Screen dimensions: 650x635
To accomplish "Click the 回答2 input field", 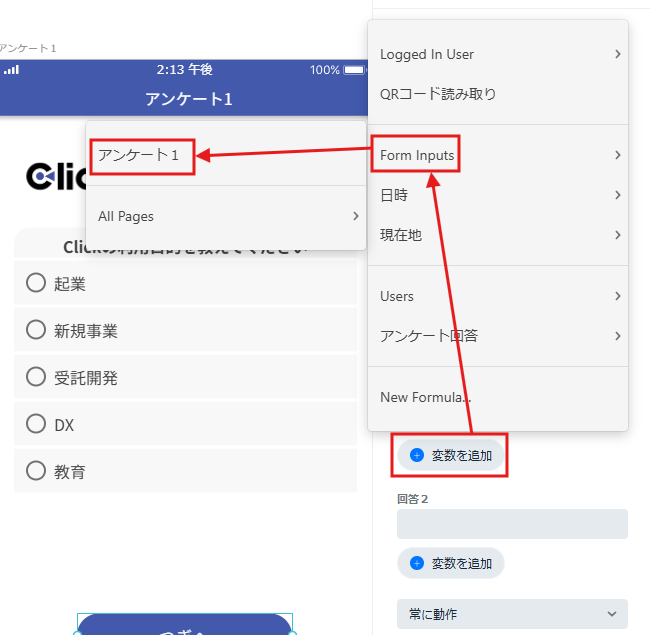I will point(512,524).
